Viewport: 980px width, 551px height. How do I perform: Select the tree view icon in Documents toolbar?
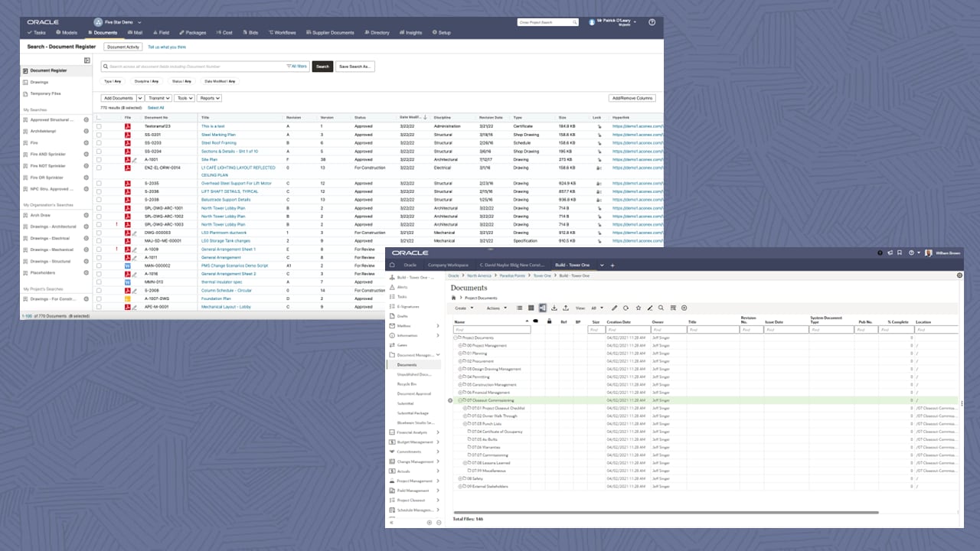pos(543,308)
